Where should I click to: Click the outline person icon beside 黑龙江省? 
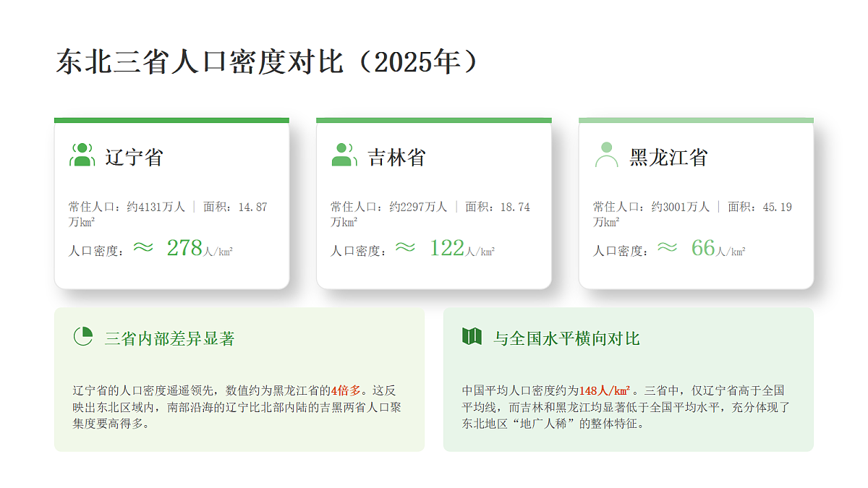[x=606, y=155]
